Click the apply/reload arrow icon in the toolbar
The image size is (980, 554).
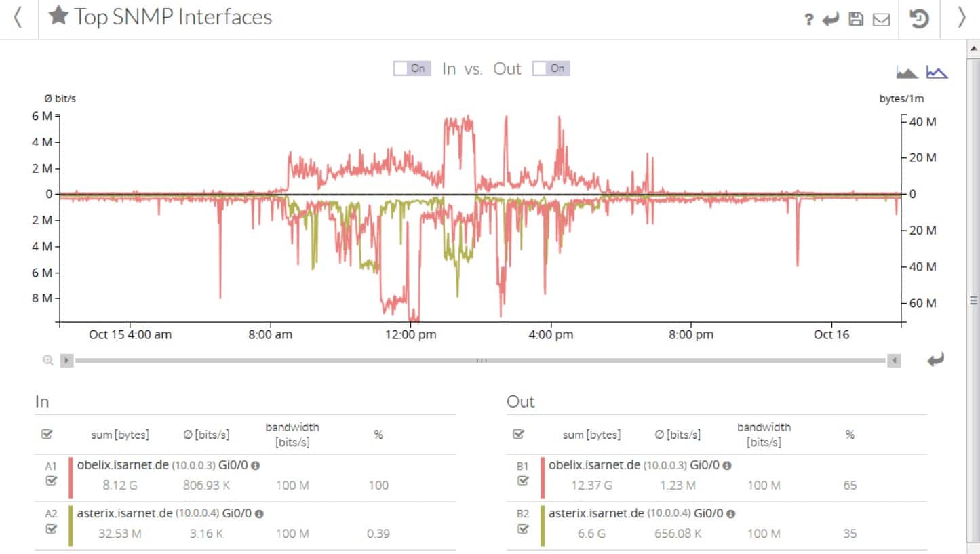(831, 18)
